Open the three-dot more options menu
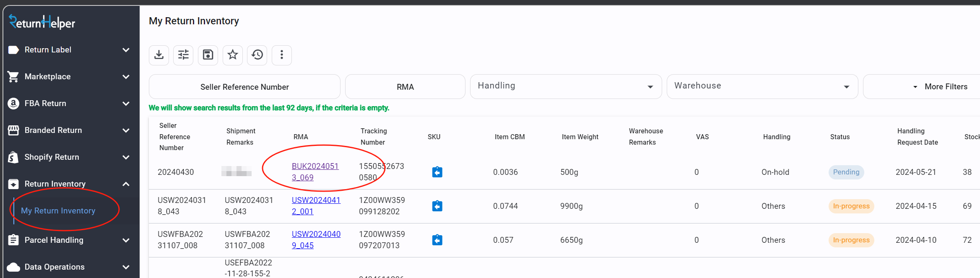Viewport: 980px width, 278px height. (282, 55)
